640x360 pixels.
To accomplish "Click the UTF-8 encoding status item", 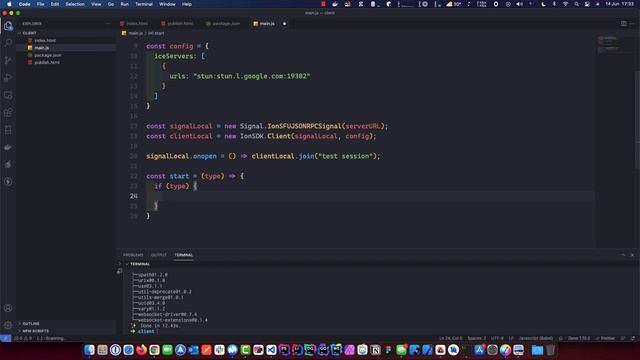I will [497, 338].
